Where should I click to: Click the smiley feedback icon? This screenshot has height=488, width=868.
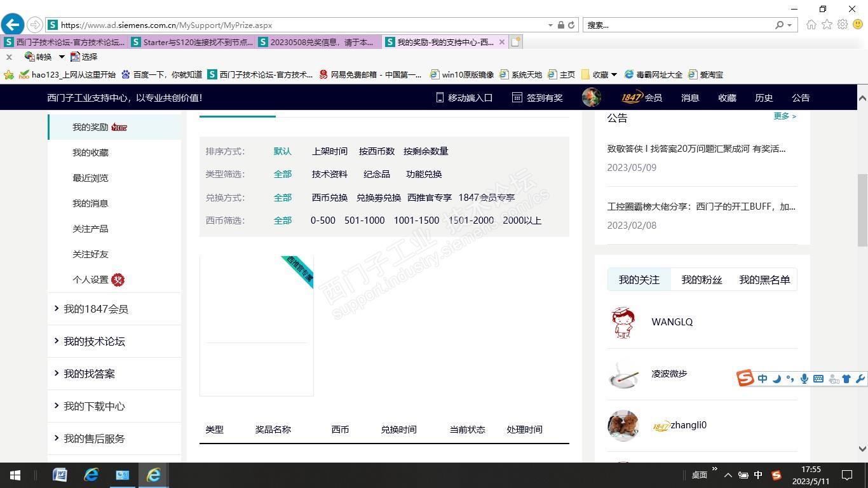(858, 25)
